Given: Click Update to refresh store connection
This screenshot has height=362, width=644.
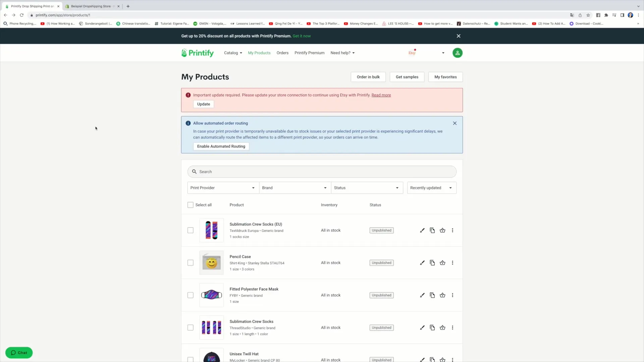Looking at the screenshot, I should coord(204,104).
